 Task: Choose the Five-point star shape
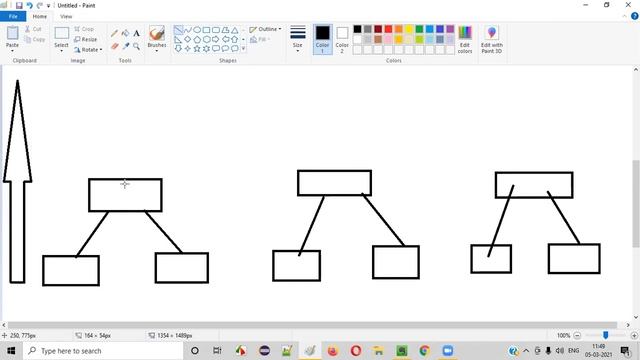(x=197, y=49)
